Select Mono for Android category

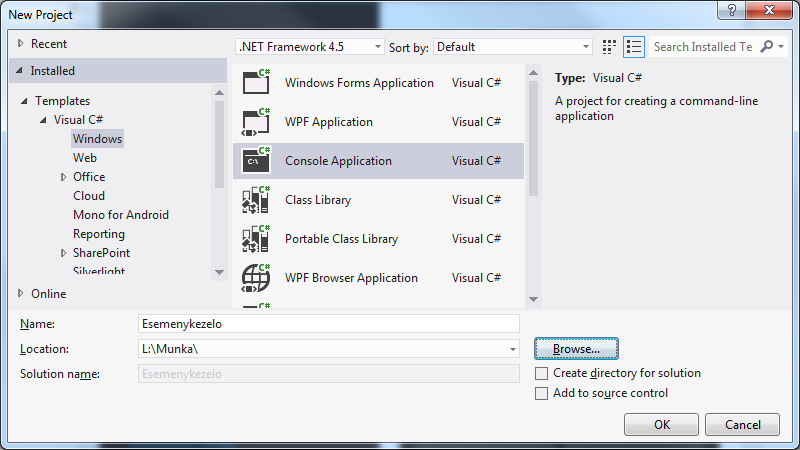[x=120, y=215]
